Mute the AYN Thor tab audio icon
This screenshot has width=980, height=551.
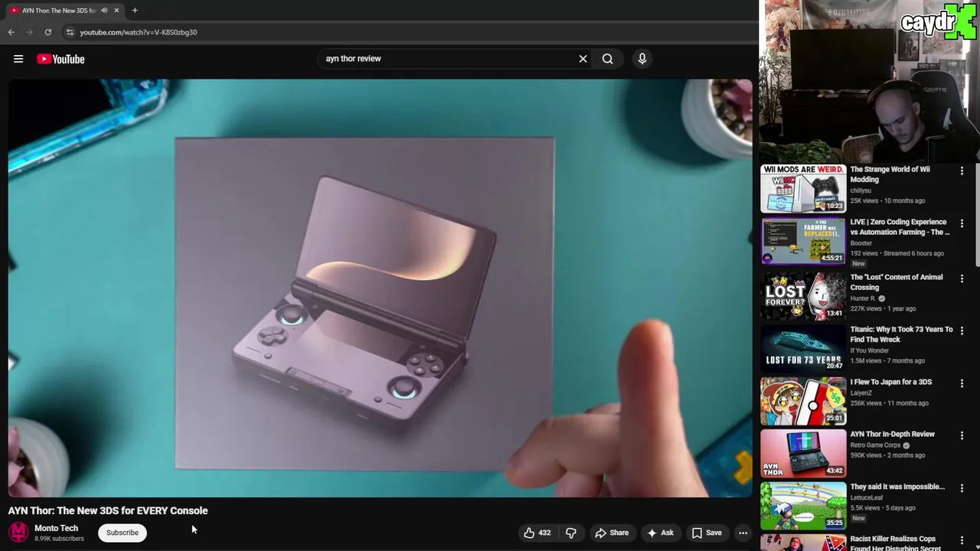(104, 11)
